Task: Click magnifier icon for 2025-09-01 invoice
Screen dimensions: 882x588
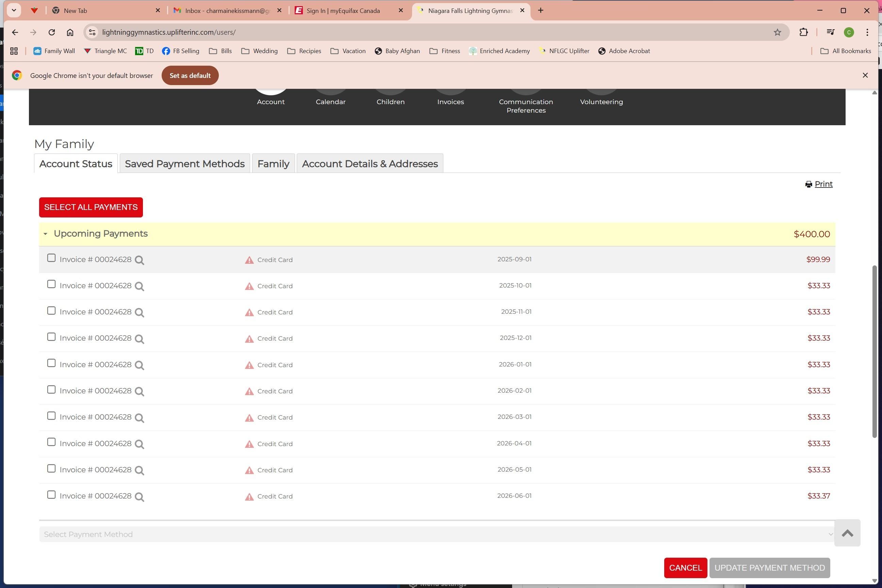Action: point(139,260)
